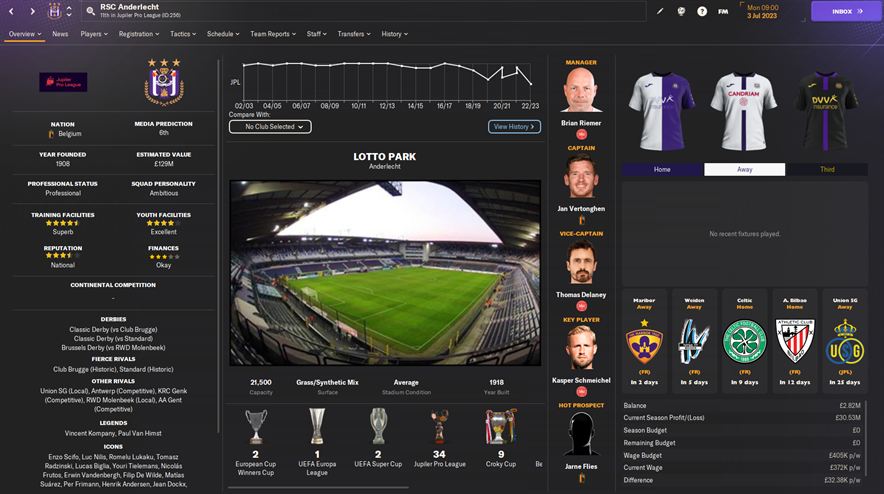Screen dimensions: 884x494
Task: Expand the Tactics menu
Action: coord(183,34)
